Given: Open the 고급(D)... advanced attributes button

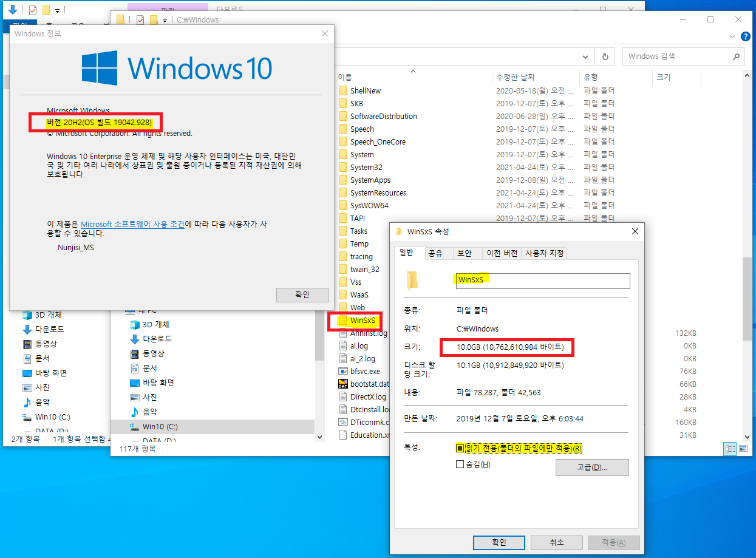Looking at the screenshot, I should point(592,468).
